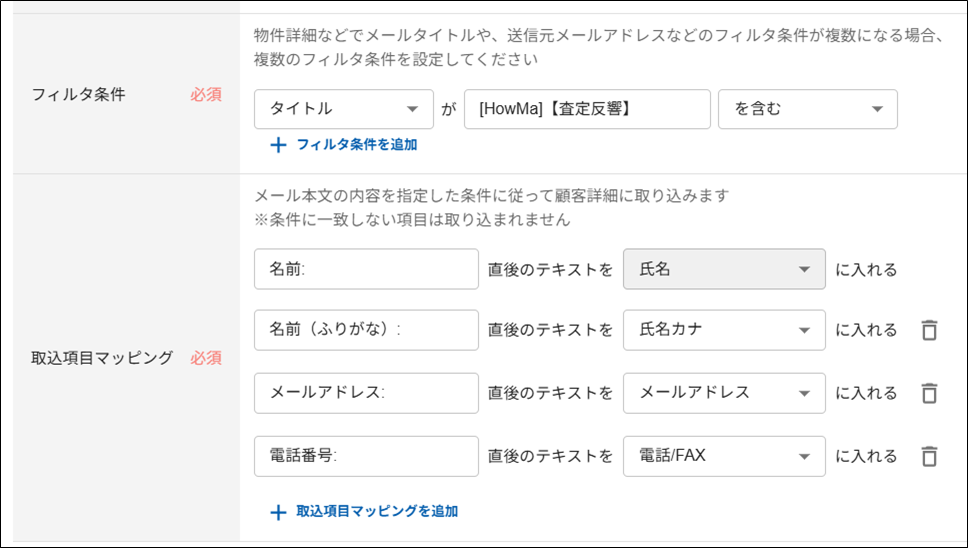
Task: Open the を含む condition dropdown
Action: click(807, 109)
